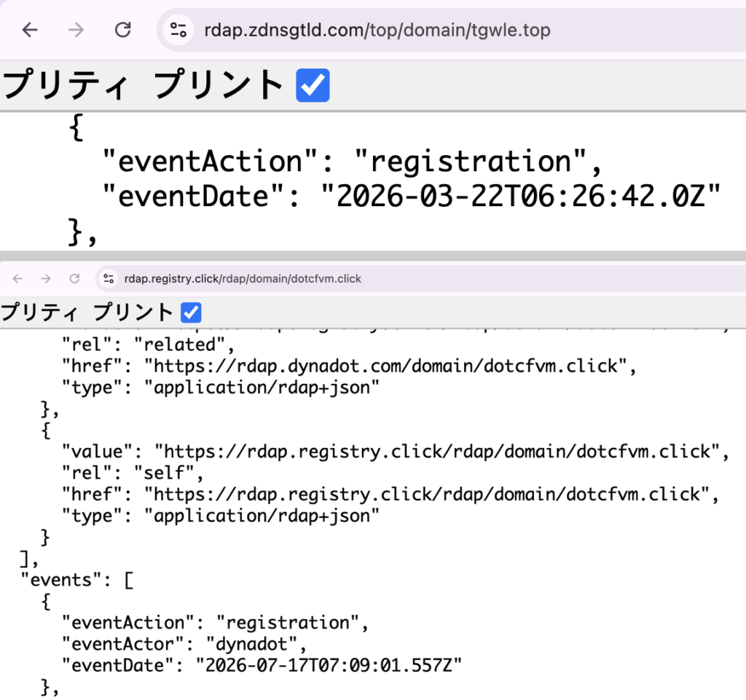This screenshot has height=700, width=746.
Task: Select the "eventActor": "dynadot" line
Action: 184,645
